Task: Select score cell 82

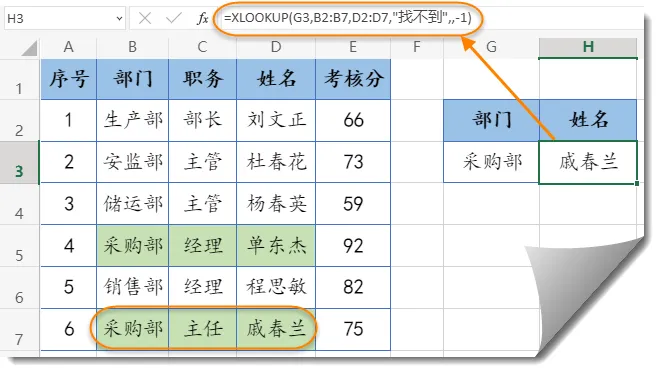Action: click(x=353, y=287)
